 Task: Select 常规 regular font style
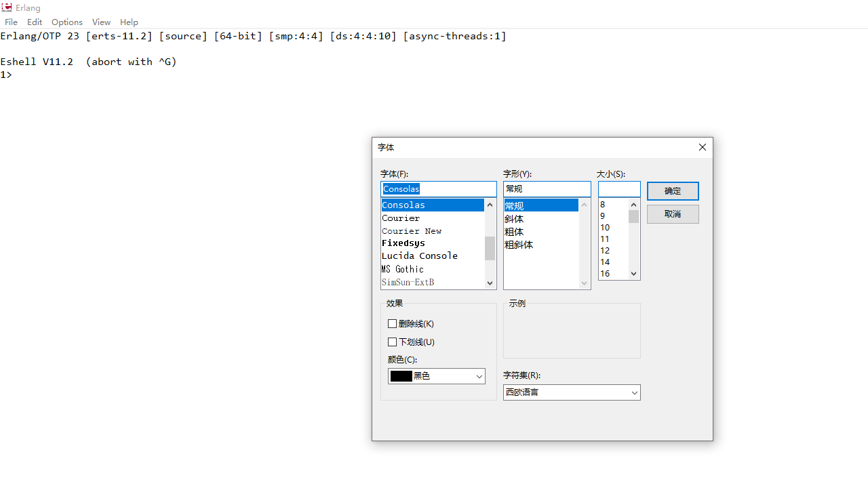(x=541, y=206)
